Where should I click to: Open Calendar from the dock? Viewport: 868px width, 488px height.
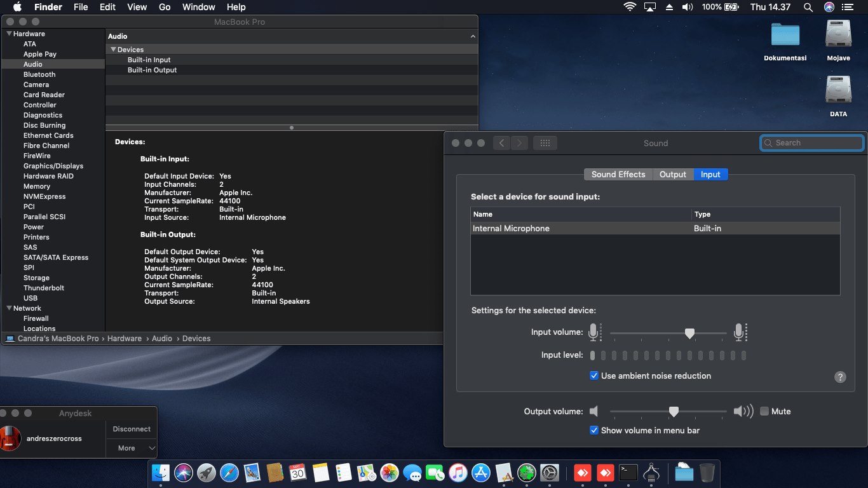click(x=298, y=472)
